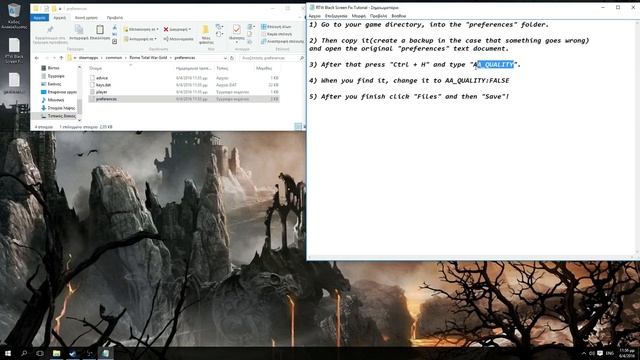Click the Explorer search box

pos(272,58)
